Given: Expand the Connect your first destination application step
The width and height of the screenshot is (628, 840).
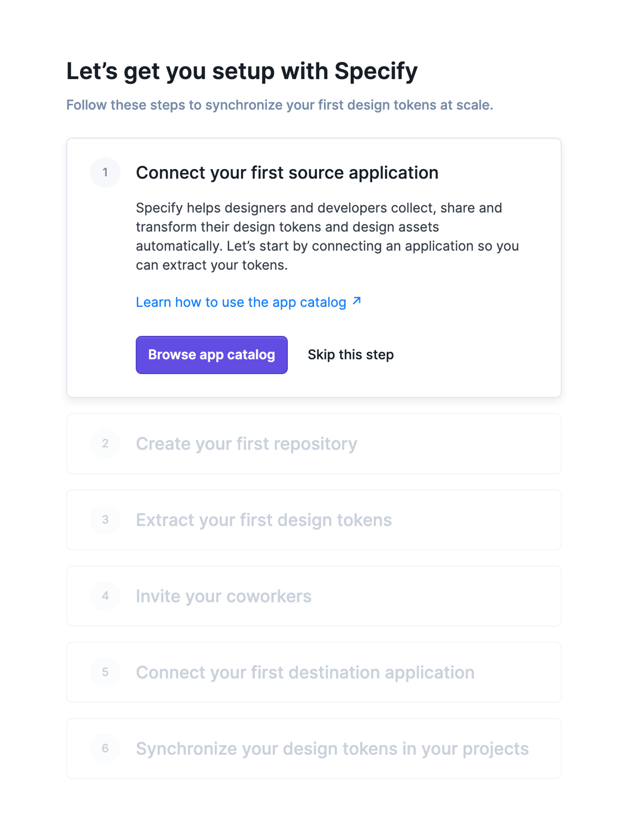Looking at the screenshot, I should click(305, 673).
